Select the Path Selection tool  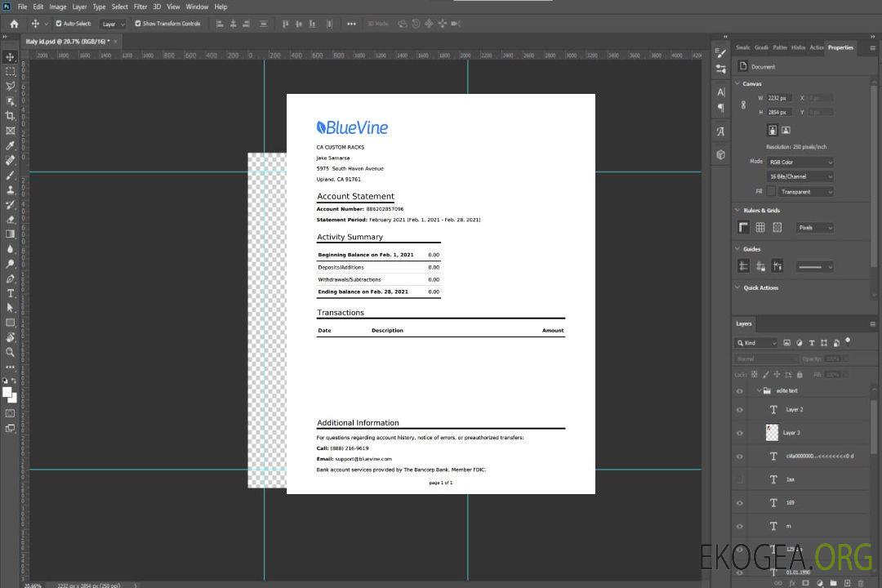pyautogui.click(x=10, y=308)
